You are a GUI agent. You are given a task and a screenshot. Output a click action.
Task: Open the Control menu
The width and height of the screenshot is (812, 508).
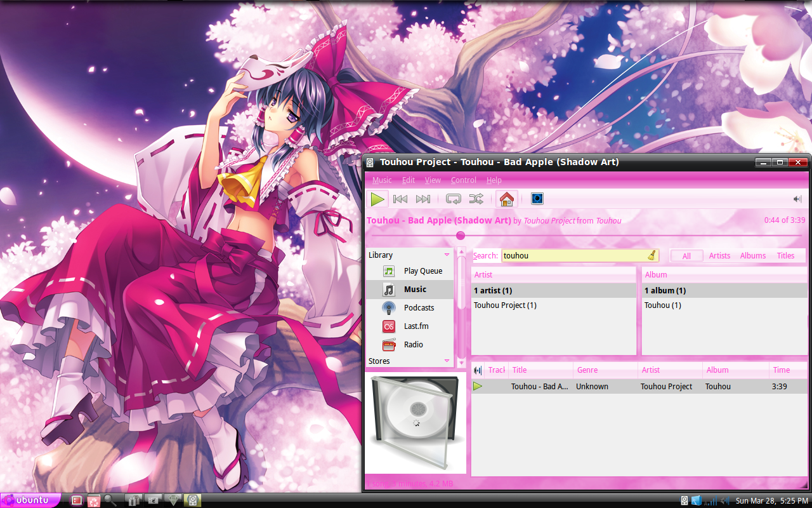pyautogui.click(x=464, y=180)
